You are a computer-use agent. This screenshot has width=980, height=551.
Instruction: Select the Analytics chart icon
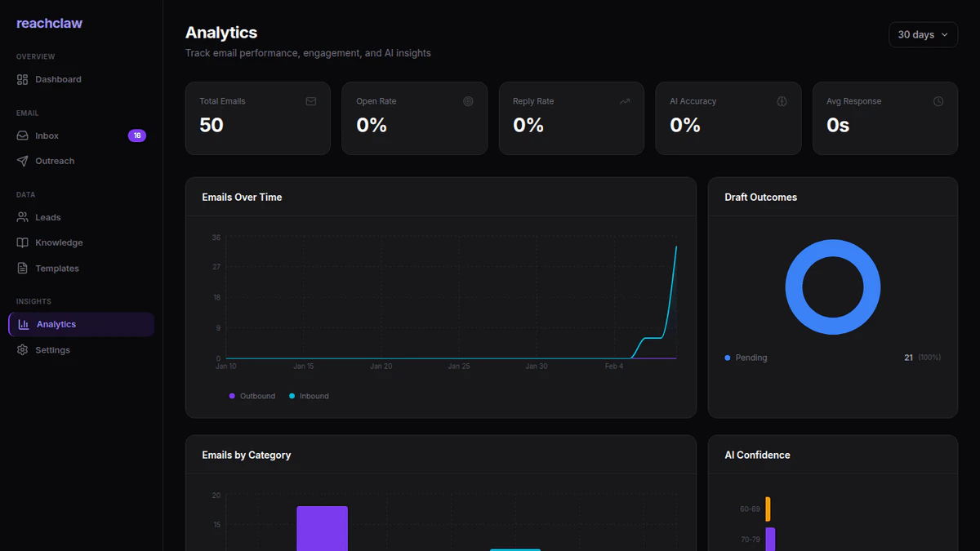point(24,324)
